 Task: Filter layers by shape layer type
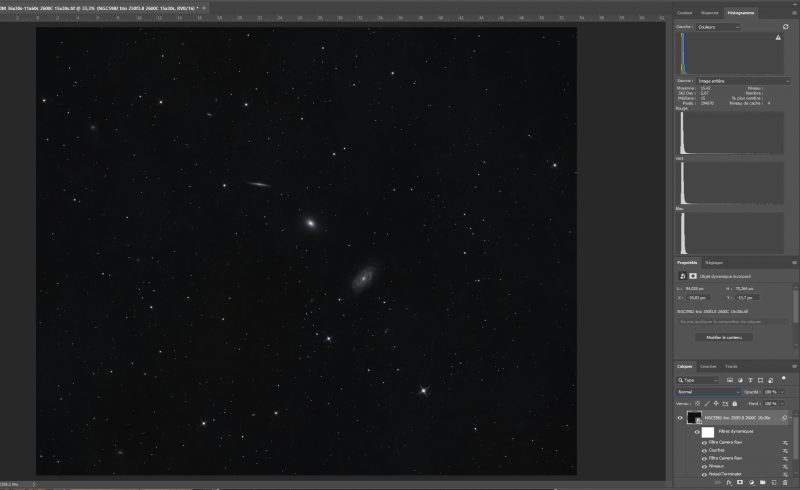point(760,380)
